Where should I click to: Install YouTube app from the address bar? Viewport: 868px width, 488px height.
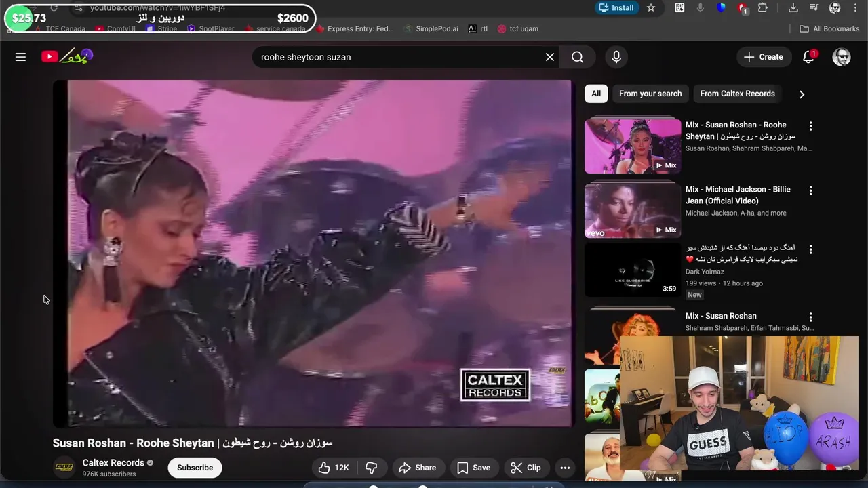tap(616, 7)
